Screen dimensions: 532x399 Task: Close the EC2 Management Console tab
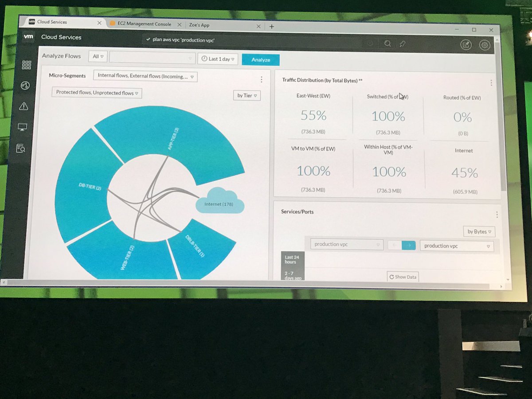[179, 25]
